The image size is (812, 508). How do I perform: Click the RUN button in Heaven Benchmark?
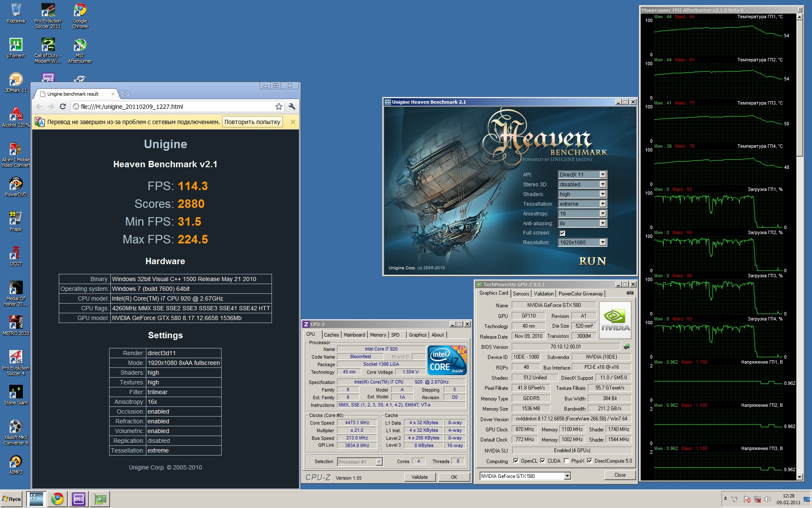point(593,261)
